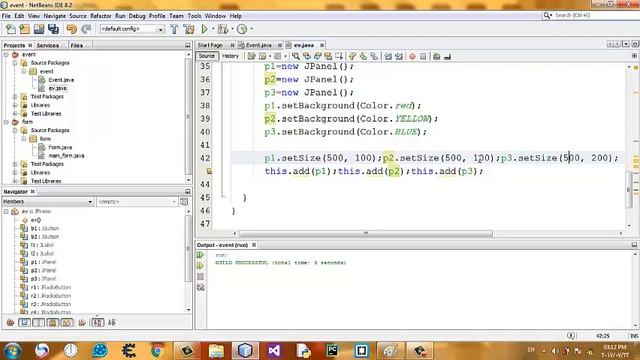
Task: Switch to the Event.java editor tab
Action: [259, 45]
